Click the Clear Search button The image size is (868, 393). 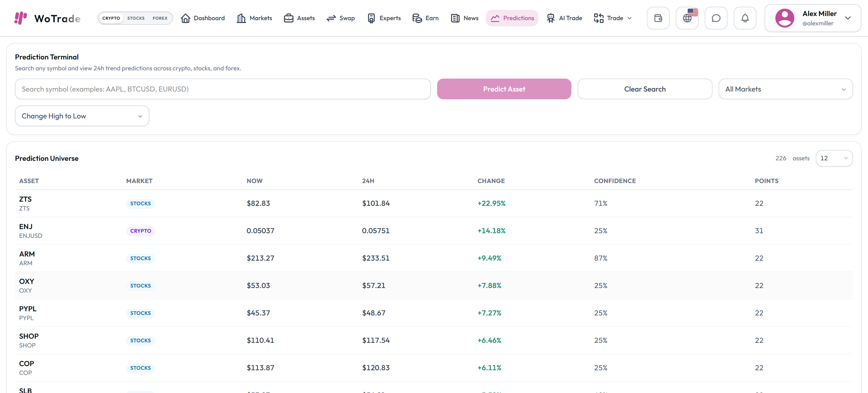pyautogui.click(x=645, y=89)
